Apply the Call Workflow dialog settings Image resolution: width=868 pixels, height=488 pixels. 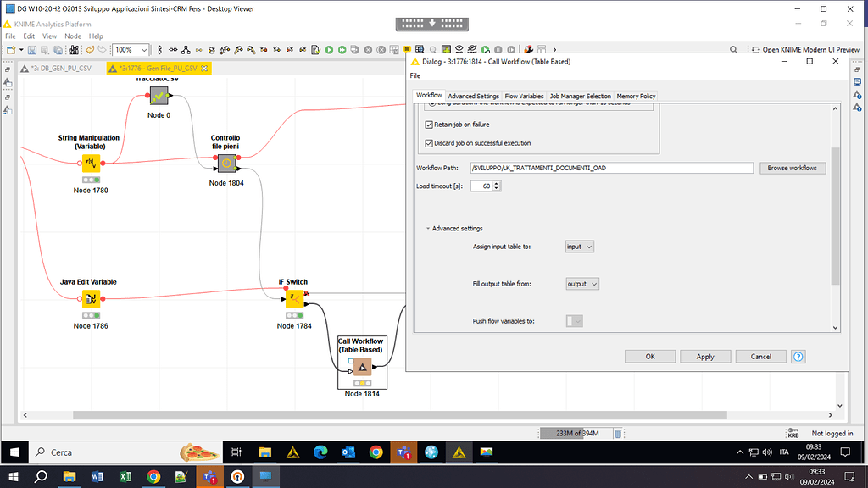point(704,356)
